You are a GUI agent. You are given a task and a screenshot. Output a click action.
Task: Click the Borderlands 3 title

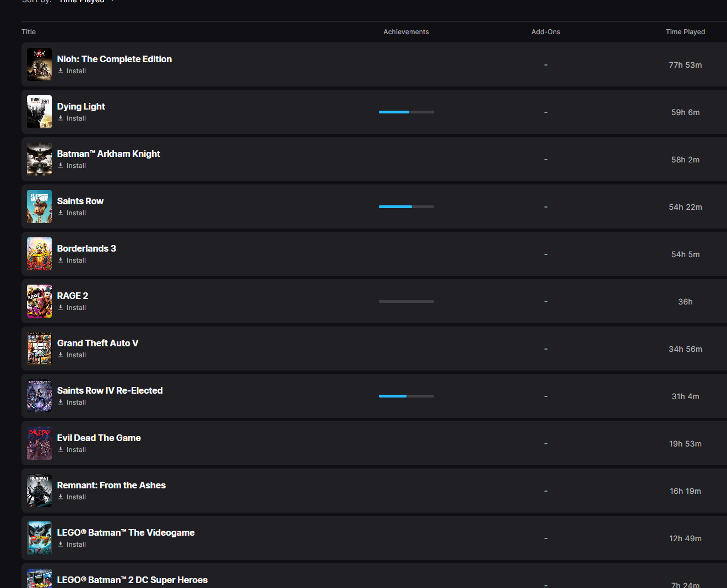tap(86, 248)
